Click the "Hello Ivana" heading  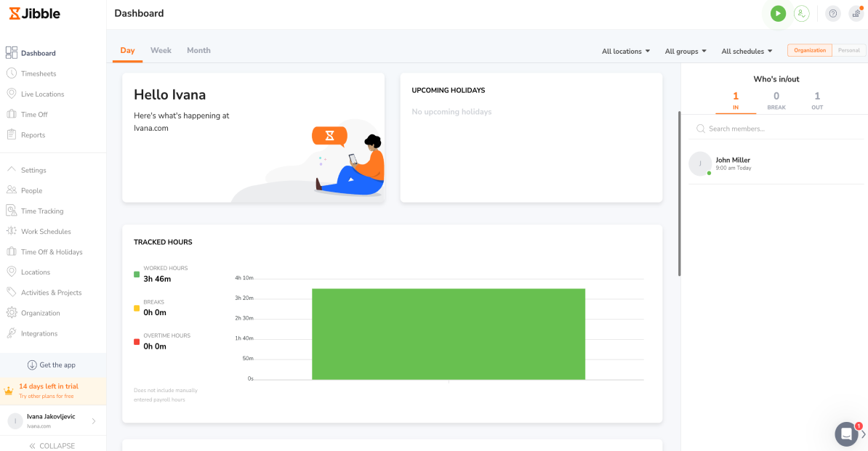[170, 94]
